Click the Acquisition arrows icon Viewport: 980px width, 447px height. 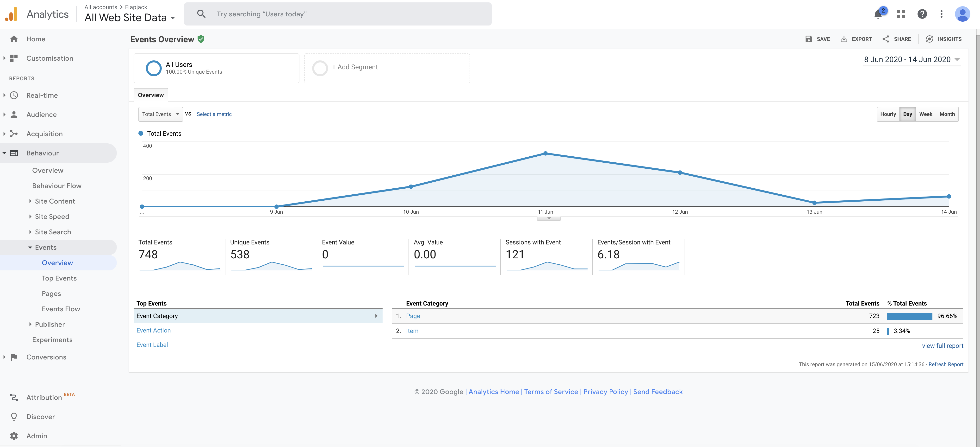click(x=14, y=134)
